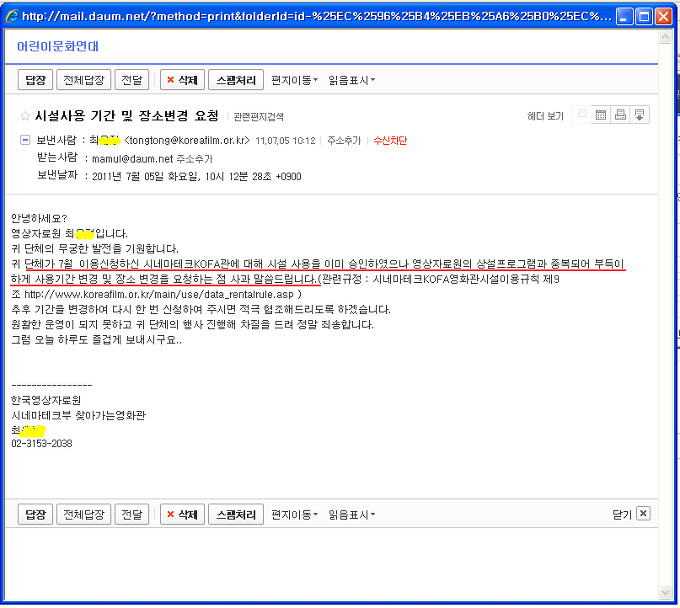This screenshot has width=680, height=608.
Task: Click the scrollbar down arrow
Action: (665, 592)
